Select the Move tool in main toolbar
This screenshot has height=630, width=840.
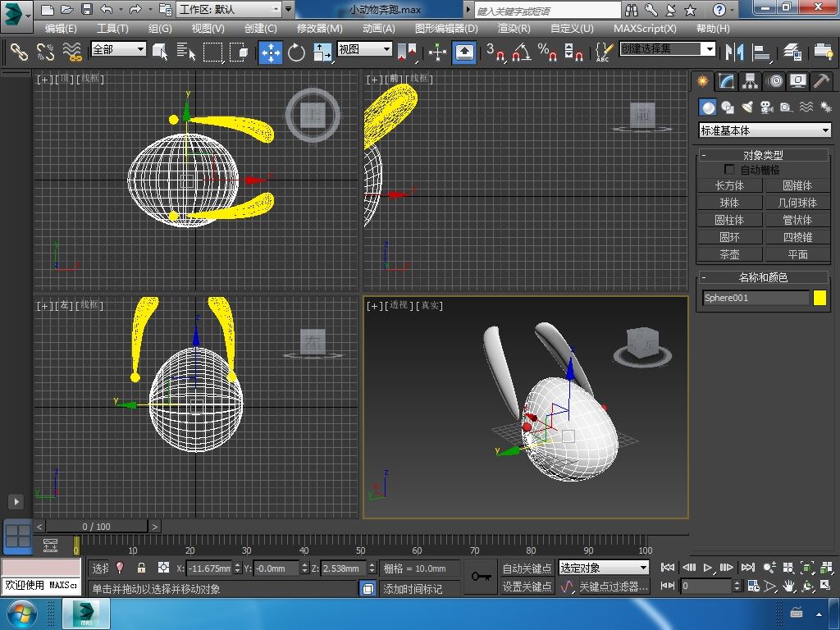(x=271, y=52)
